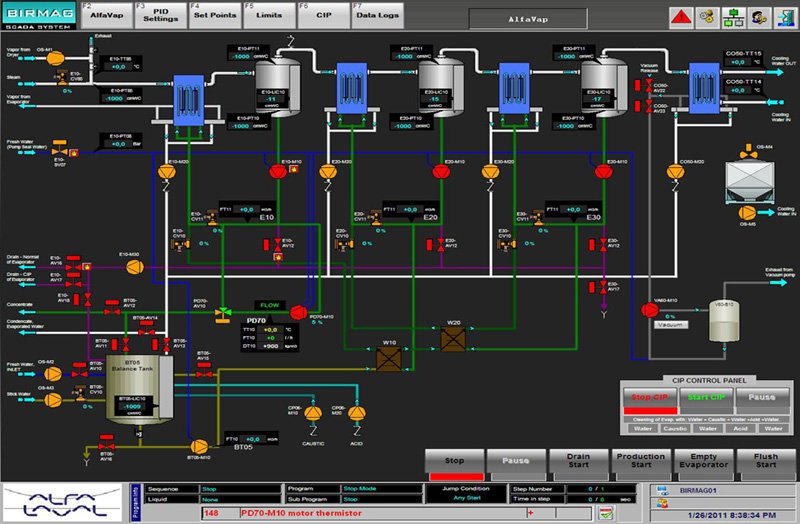The width and height of the screenshot is (800, 524).
Task: Open the F7 Data Logs tab
Action: 378,15
